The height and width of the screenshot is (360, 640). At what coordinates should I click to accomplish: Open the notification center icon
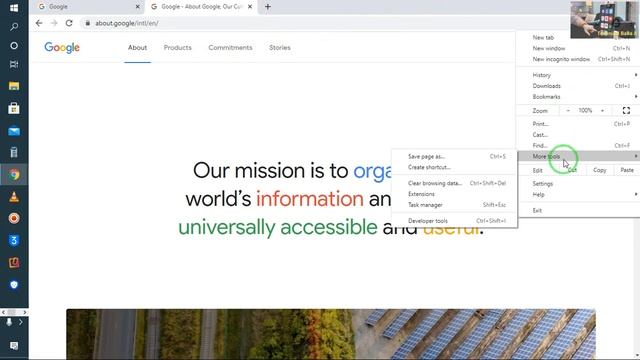click(14, 346)
